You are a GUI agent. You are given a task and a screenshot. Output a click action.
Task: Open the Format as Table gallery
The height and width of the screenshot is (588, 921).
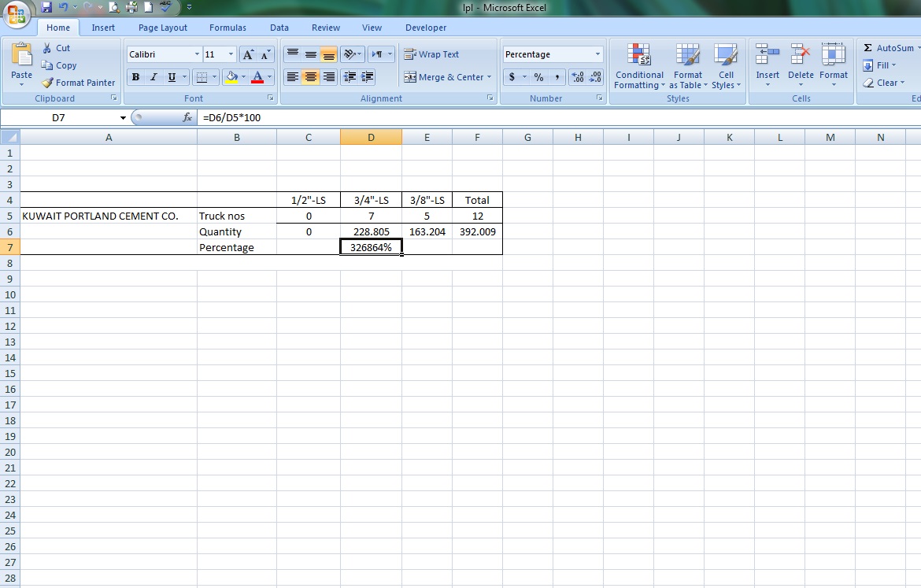pos(688,66)
